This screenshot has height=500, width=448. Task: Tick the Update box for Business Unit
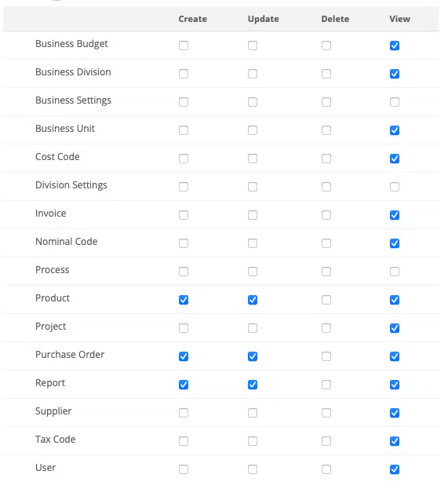pyautogui.click(x=253, y=130)
